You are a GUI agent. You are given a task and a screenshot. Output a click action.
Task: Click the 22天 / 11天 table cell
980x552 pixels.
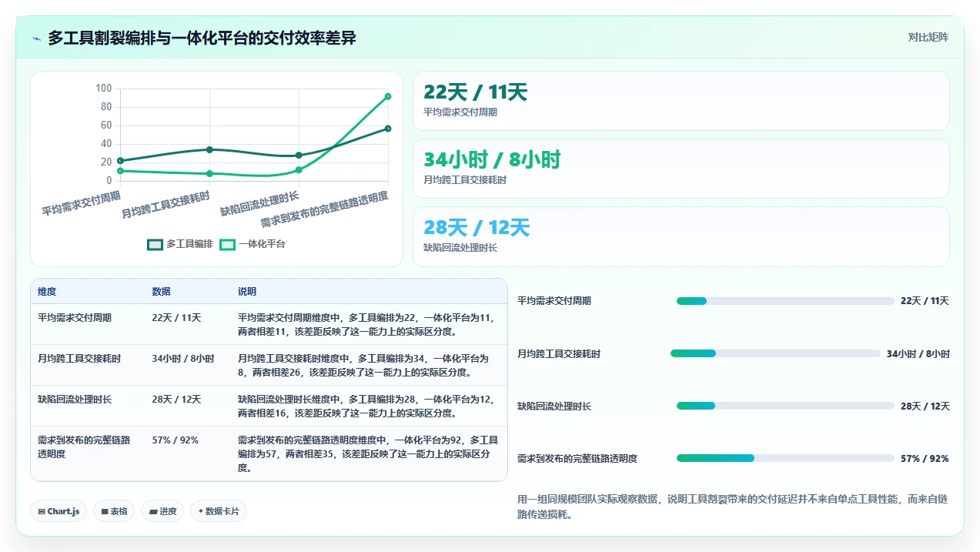[x=176, y=317]
